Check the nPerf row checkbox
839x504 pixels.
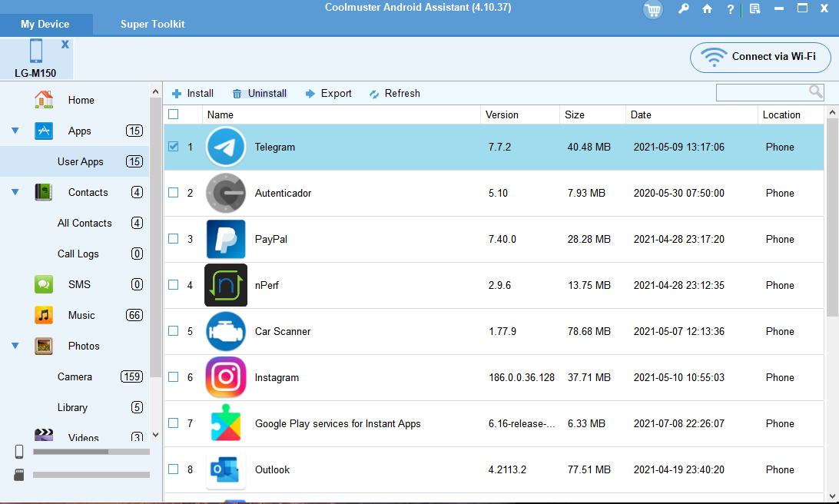(x=174, y=284)
